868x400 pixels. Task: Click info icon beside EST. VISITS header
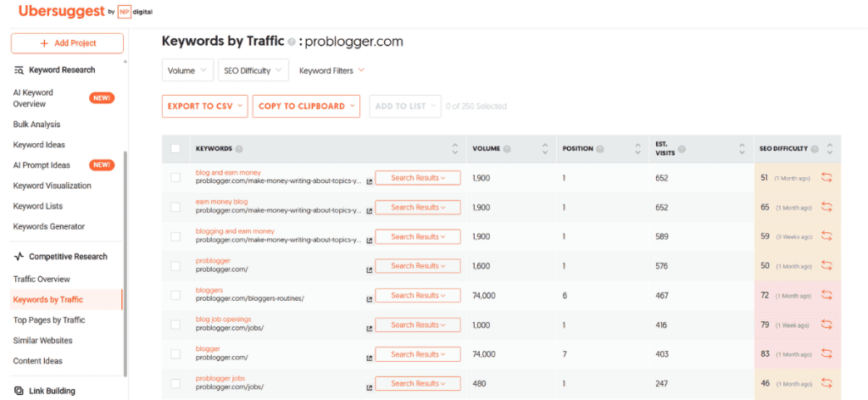coord(682,149)
